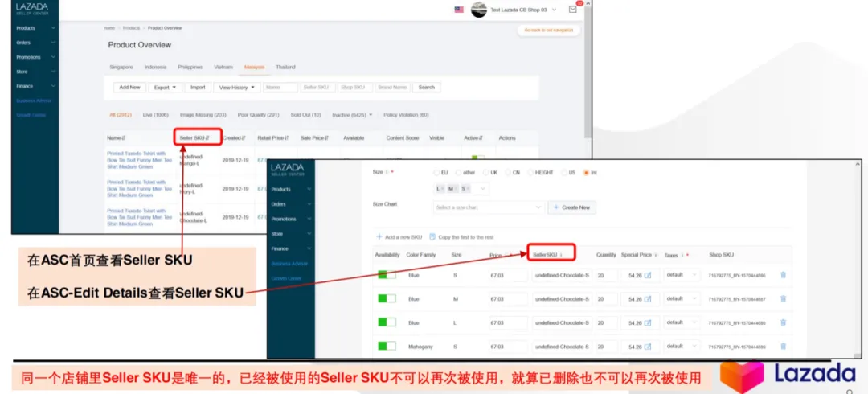Click info icon beside Taxes header

682,255
